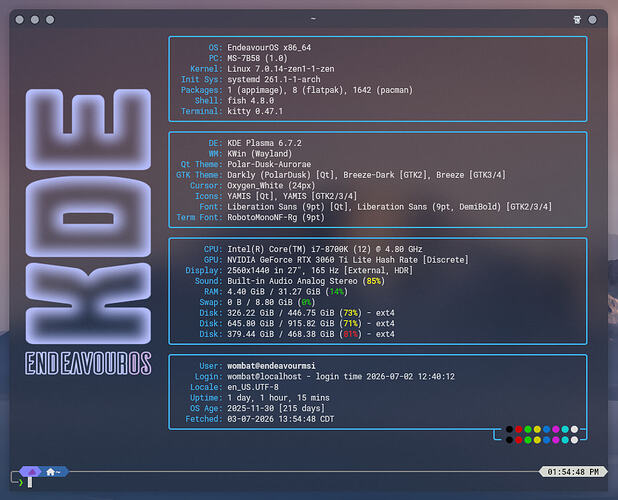The height and width of the screenshot is (500, 618).
Task: Click the home folder icon in prompt
Action: 50,472
